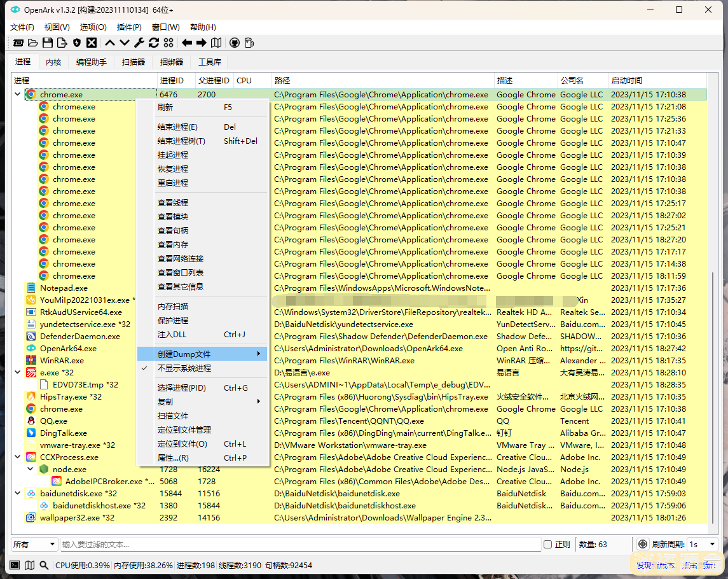Sort by the 路径 column header
The height and width of the screenshot is (579, 728).
coord(383,80)
